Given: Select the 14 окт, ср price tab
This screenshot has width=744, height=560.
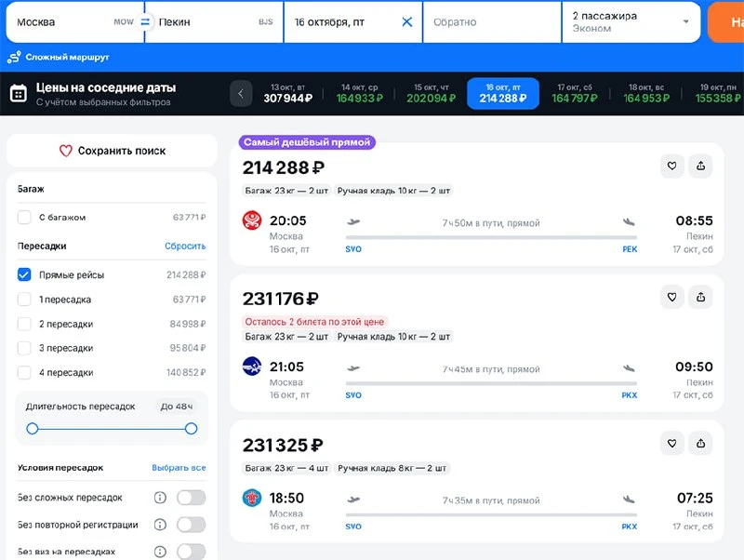Looking at the screenshot, I should pyautogui.click(x=360, y=93).
